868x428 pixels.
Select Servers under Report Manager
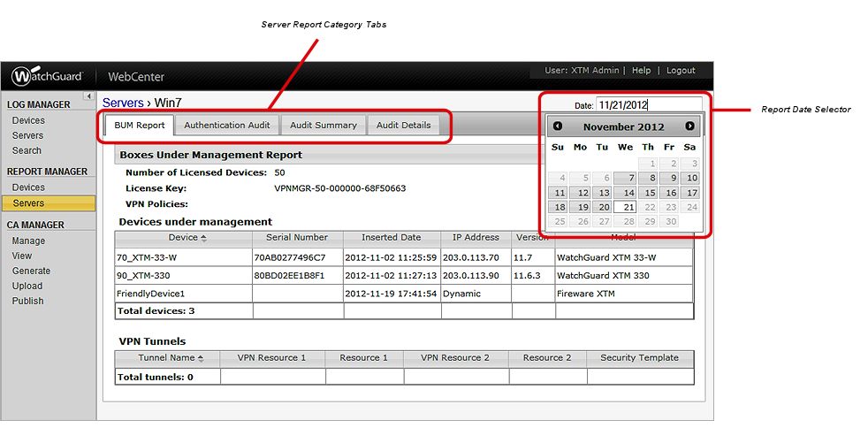tap(48, 203)
